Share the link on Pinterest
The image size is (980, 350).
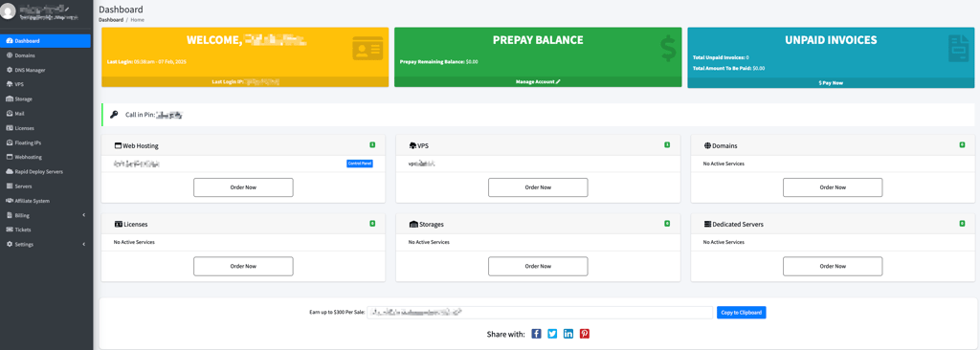point(585,334)
